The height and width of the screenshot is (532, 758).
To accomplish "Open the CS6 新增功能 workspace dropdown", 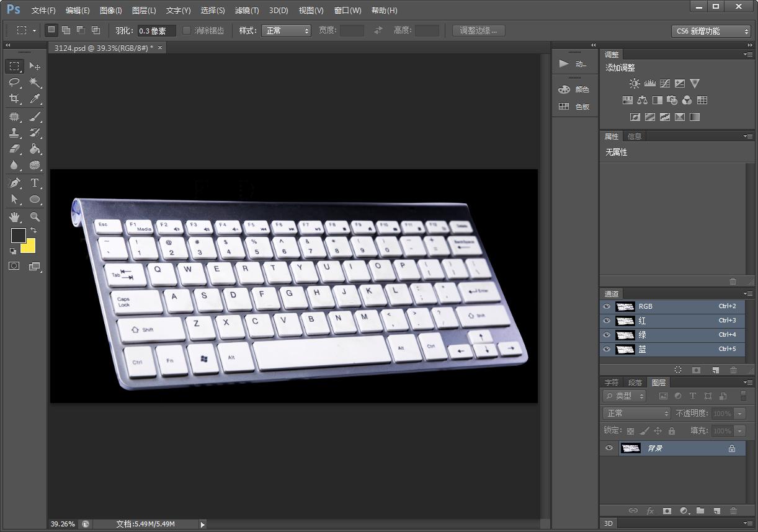I will (x=711, y=31).
